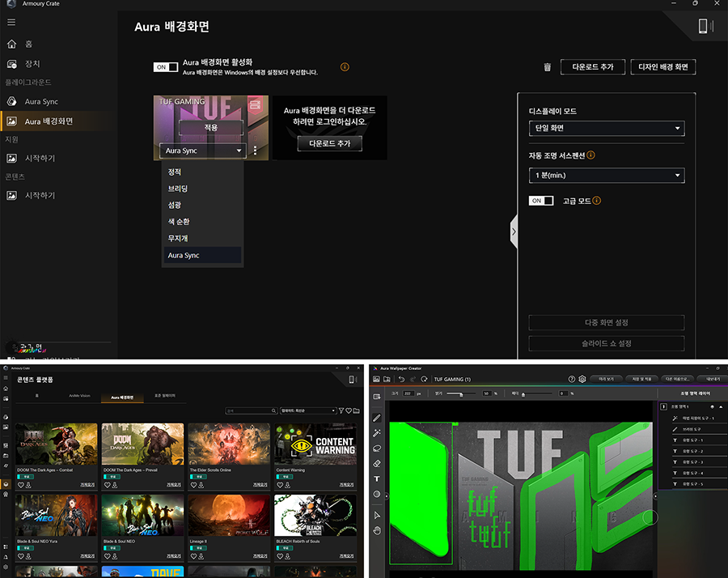Click the favorites heart icon beside the filter

tap(349, 410)
